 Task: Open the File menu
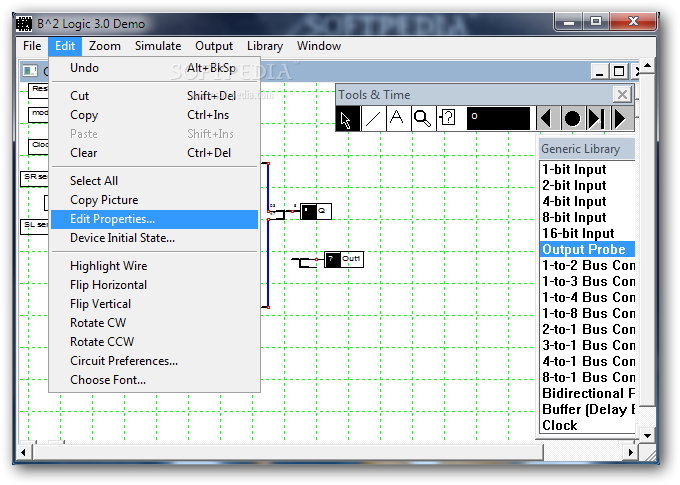32,46
